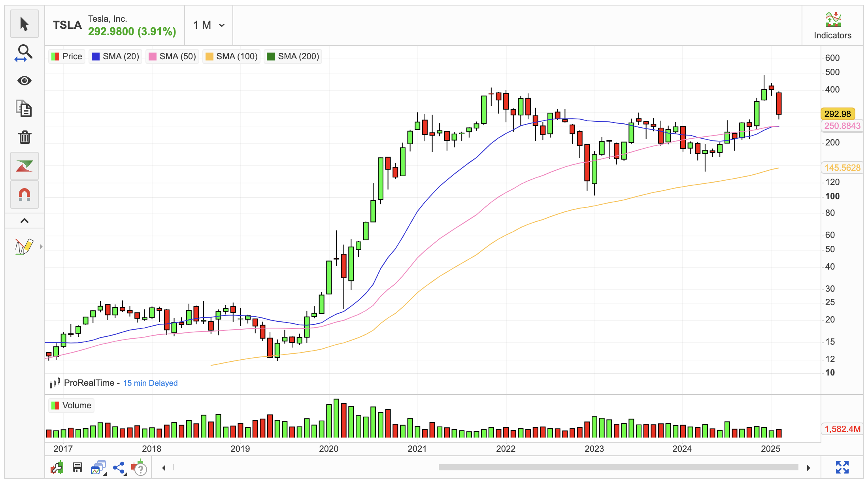
Task: Click the scroll left arrow
Action: [164, 468]
